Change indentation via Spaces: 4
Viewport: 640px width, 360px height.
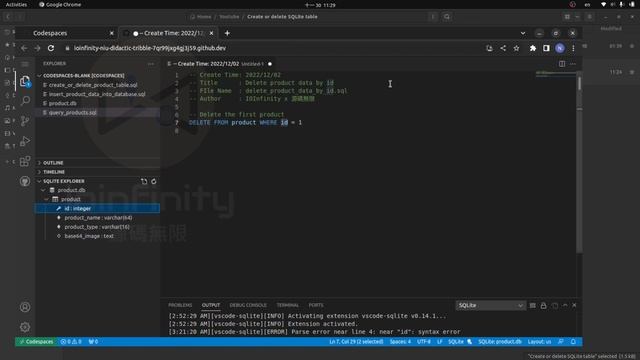tap(400, 342)
